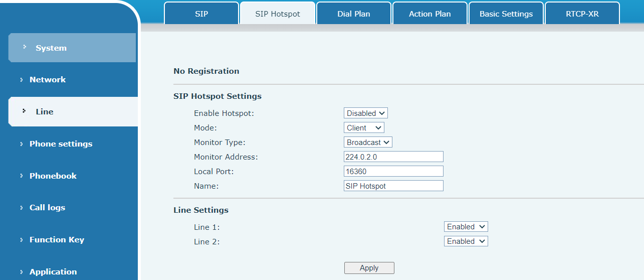The width and height of the screenshot is (644, 280).
Task: Open the Enable Hotspot dropdown
Action: click(366, 113)
